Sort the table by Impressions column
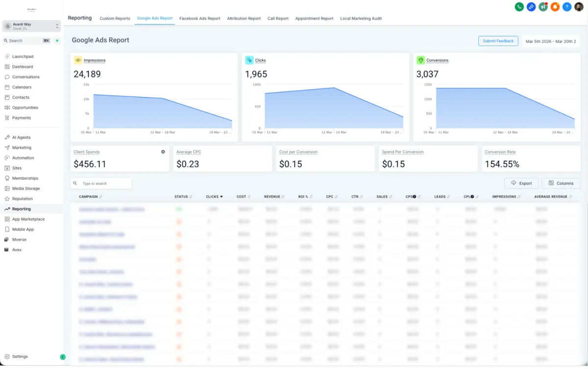588x372 pixels. (506, 197)
